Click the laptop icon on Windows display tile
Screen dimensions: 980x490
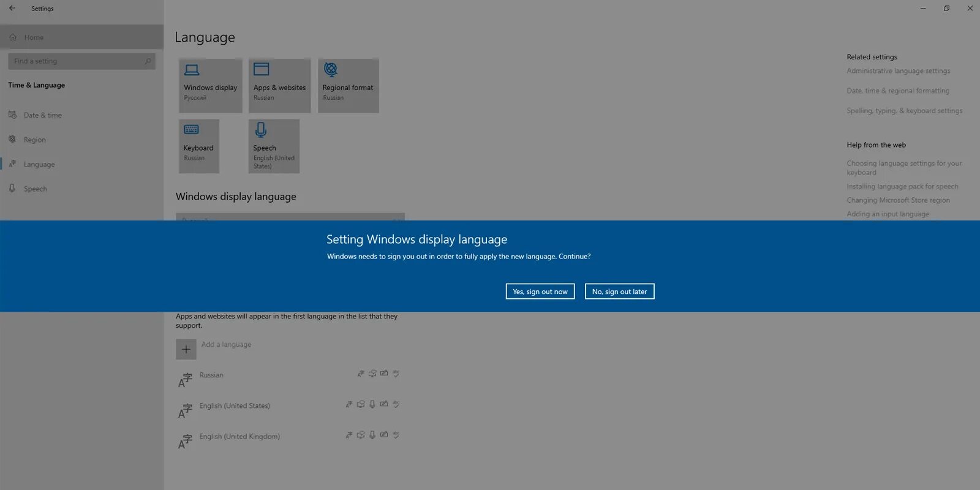pyautogui.click(x=192, y=69)
